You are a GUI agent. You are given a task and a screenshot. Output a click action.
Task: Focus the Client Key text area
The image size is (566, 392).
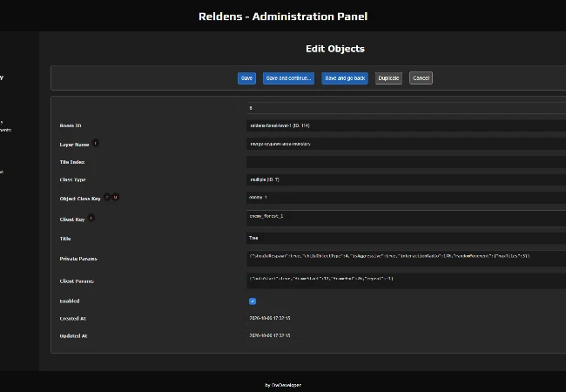[406, 219]
